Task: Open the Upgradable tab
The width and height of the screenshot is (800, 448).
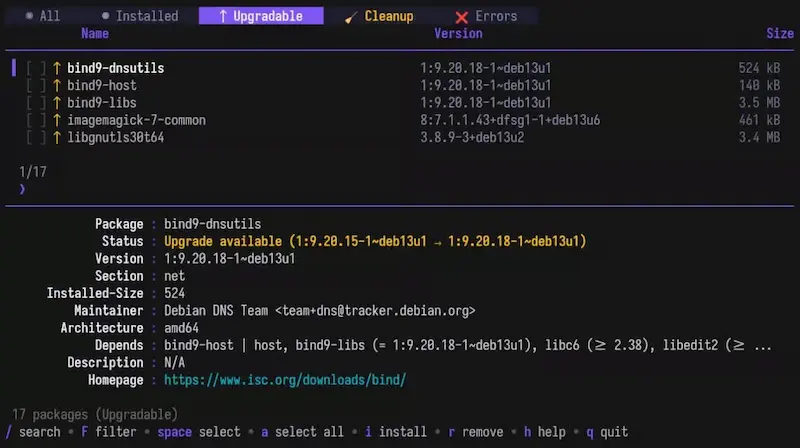Action: coord(261,16)
